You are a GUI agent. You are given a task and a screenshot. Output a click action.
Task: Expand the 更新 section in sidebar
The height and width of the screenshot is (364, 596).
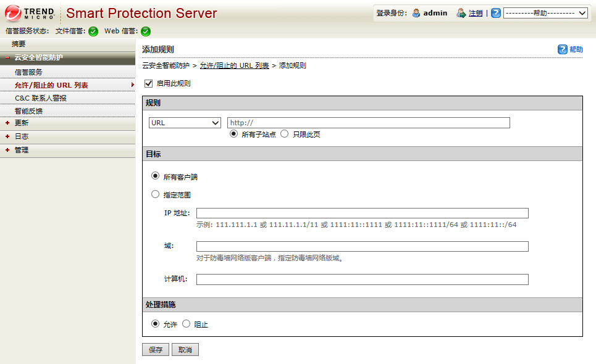click(22, 123)
